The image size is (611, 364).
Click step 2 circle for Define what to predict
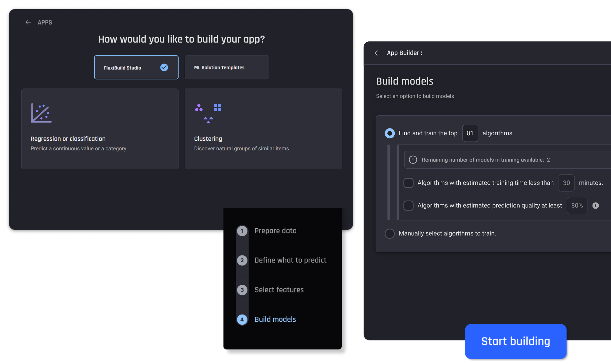242,260
